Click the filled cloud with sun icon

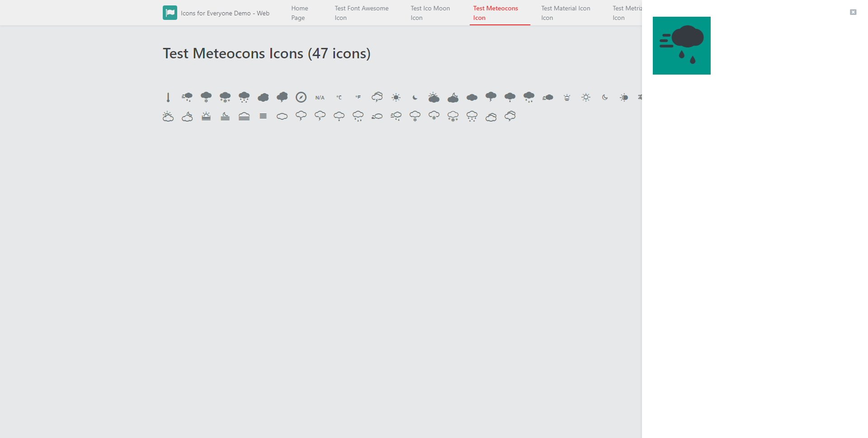(434, 97)
